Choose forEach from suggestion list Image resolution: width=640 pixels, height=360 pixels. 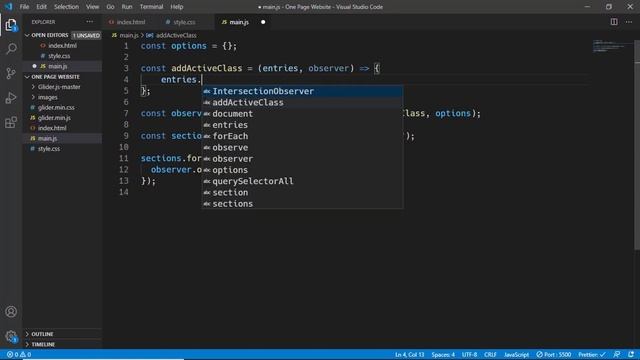click(x=302, y=136)
